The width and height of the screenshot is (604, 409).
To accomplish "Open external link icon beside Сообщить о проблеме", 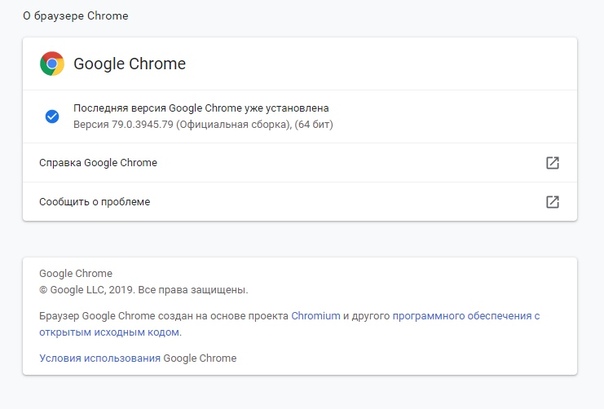I will tap(552, 202).
